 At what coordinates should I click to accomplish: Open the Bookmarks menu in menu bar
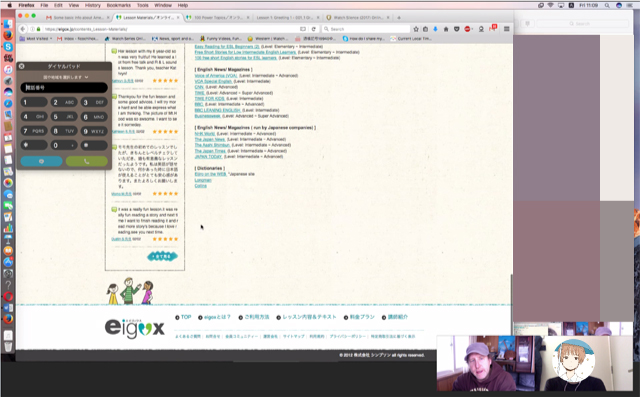tap(118, 5)
